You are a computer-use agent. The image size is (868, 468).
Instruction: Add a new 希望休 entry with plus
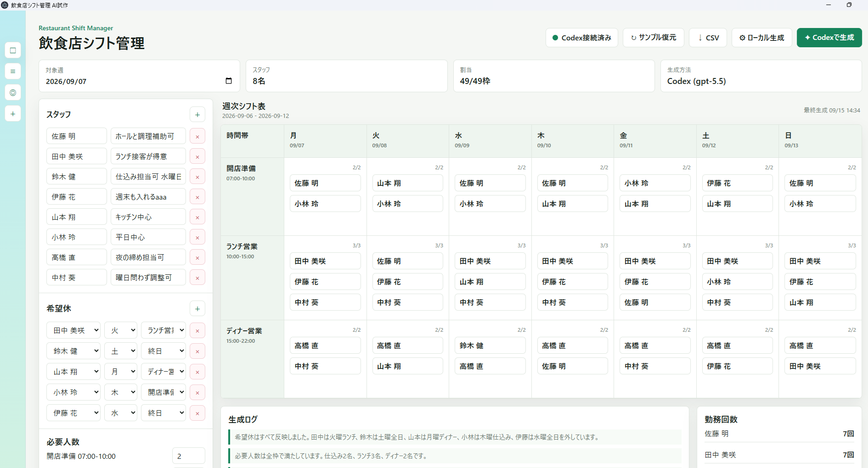(x=197, y=309)
